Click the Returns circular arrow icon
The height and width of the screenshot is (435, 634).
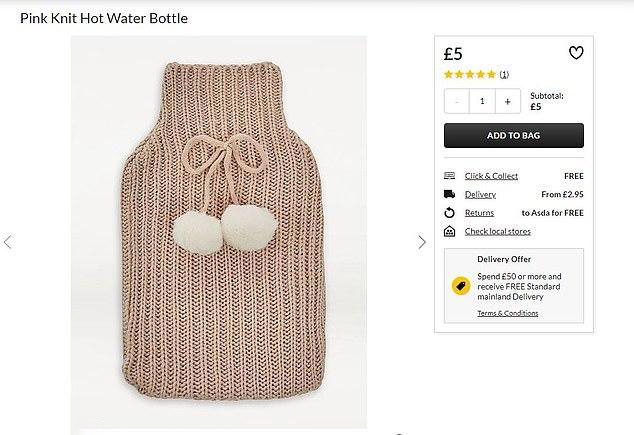pyautogui.click(x=449, y=213)
